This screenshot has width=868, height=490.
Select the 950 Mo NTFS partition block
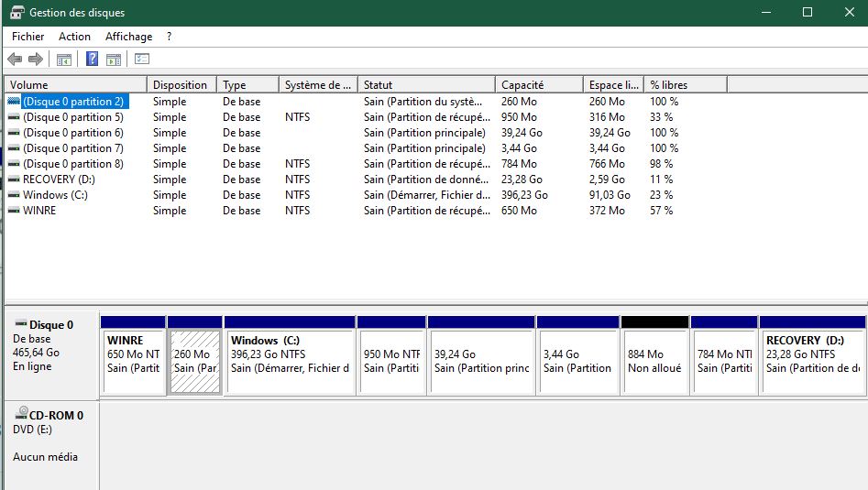coord(391,355)
